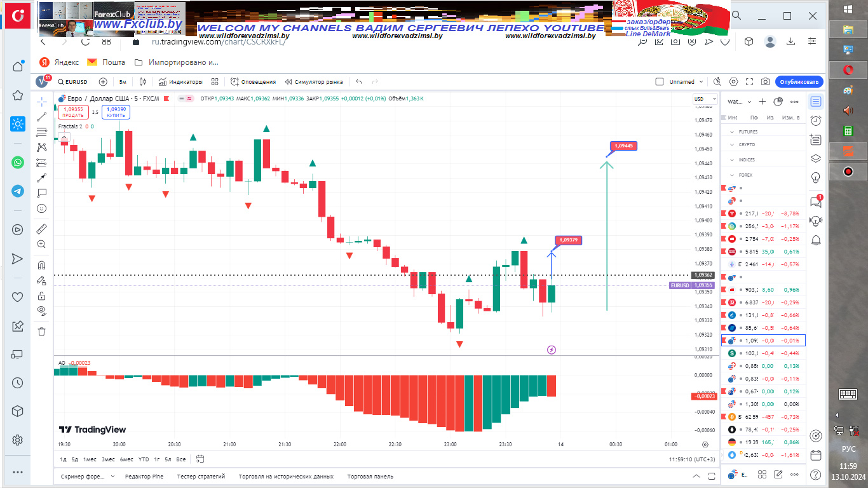The image size is (868, 488).
Task: Open the notifications bell panel
Action: 816,240
